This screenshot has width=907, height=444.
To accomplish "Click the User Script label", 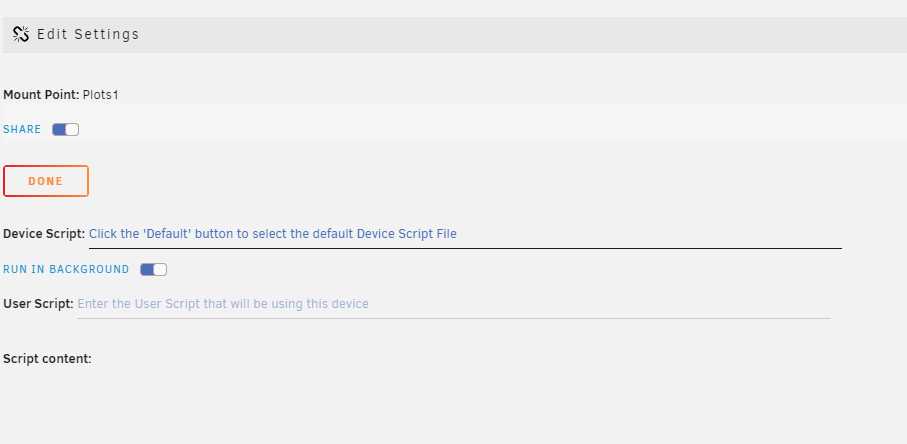I will point(38,304).
